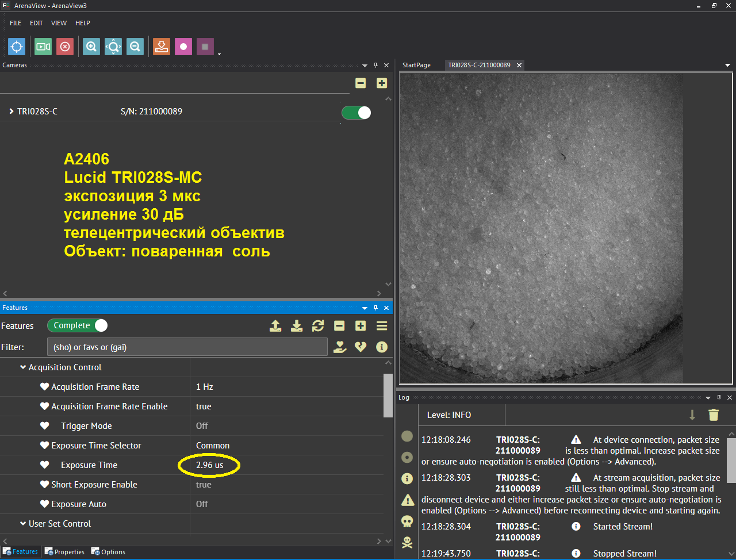This screenshot has height=560, width=736.
Task: Start the camera stream from toolbar
Action: tap(43, 47)
